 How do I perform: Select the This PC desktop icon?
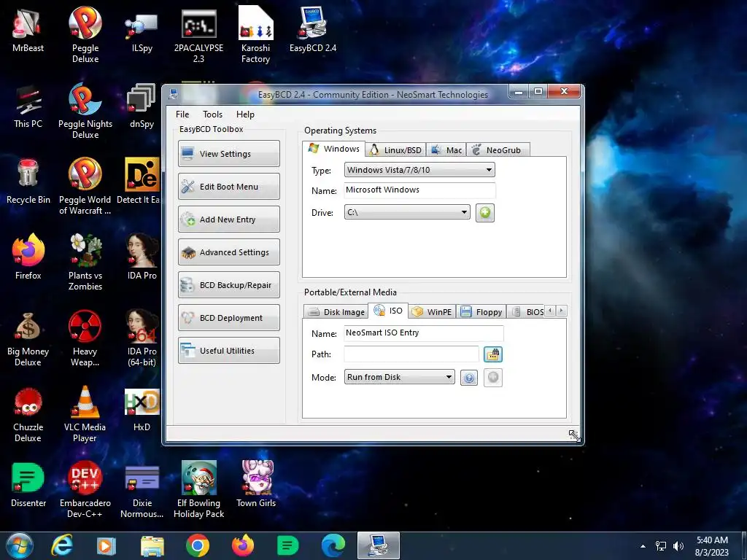click(28, 106)
